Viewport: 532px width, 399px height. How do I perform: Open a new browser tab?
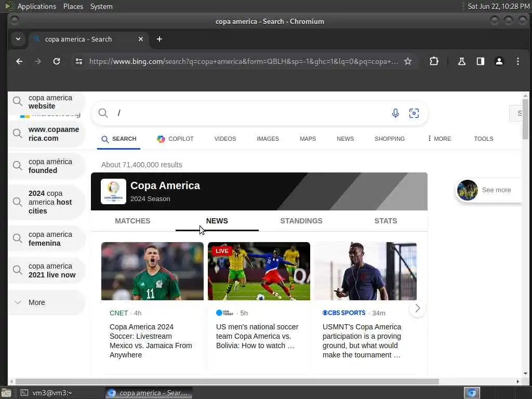(x=159, y=39)
